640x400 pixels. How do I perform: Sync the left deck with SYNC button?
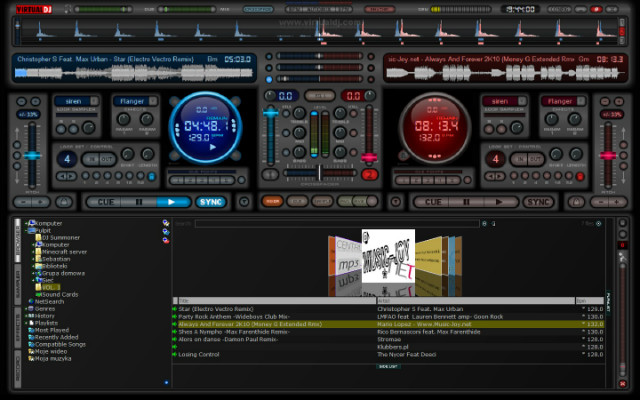click(x=211, y=202)
